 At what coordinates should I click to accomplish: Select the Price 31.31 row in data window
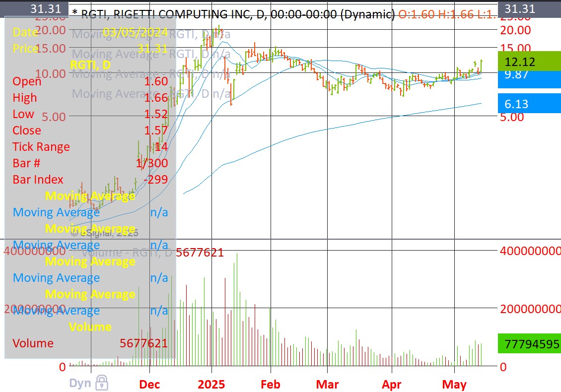[90, 48]
